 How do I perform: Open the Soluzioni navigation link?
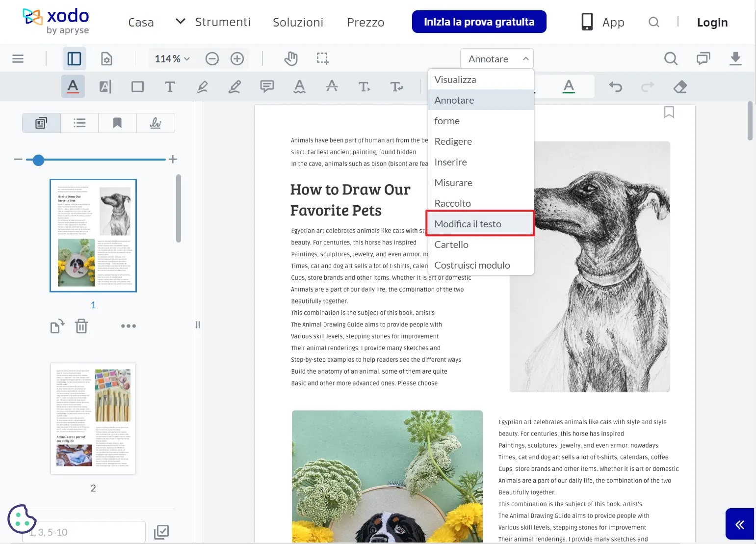298,22
